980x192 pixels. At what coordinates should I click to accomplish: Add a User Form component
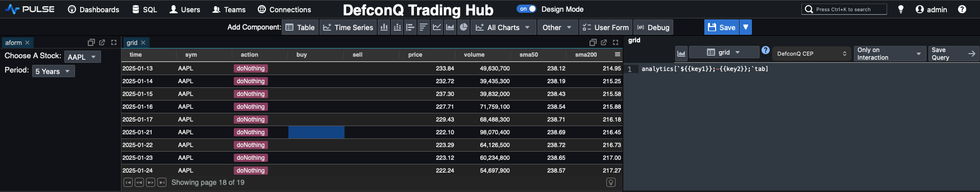click(x=606, y=27)
